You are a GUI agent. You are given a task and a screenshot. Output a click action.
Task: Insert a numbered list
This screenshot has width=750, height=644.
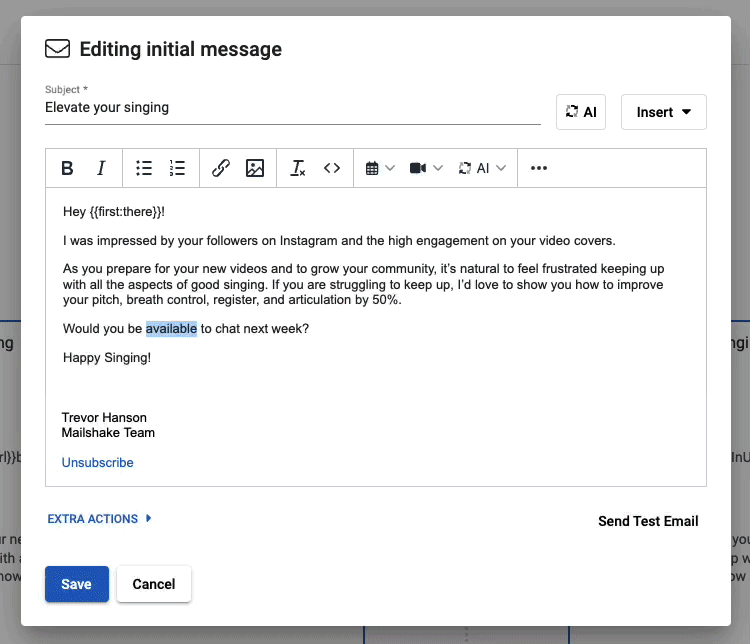click(177, 168)
